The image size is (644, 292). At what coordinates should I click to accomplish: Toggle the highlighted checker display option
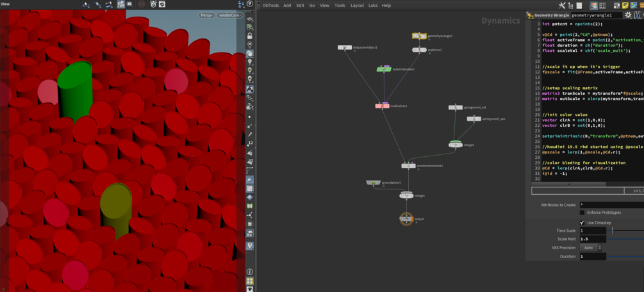[250, 188]
